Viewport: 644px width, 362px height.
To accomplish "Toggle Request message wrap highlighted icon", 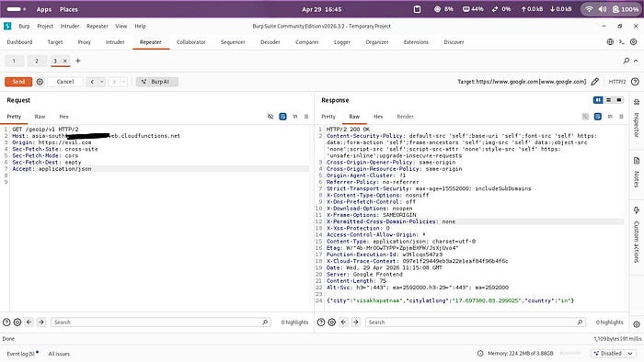I will pyautogui.click(x=282, y=117).
